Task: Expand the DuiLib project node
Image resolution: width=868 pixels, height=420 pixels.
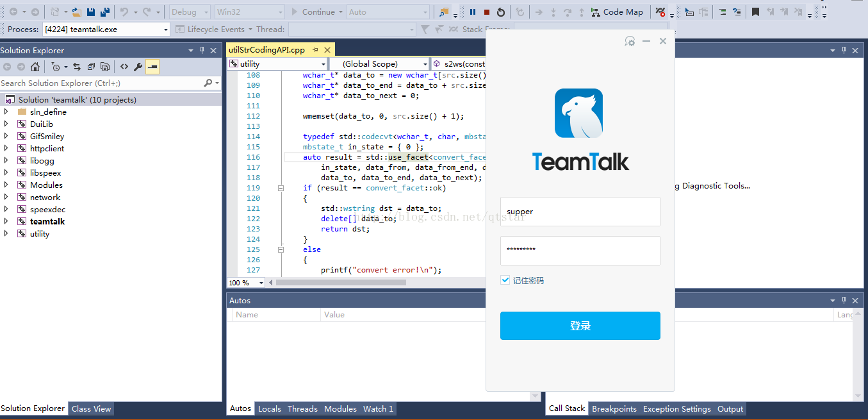Action: pyautogui.click(x=6, y=124)
